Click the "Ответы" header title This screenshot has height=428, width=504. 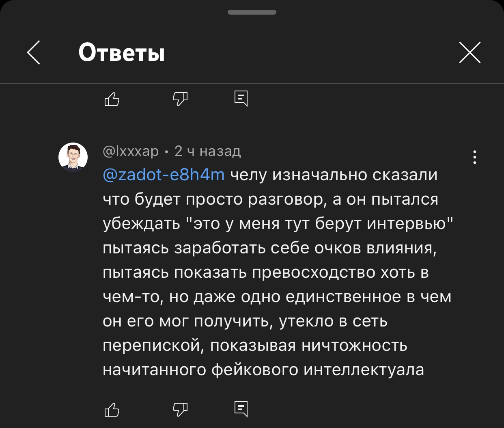tap(121, 53)
